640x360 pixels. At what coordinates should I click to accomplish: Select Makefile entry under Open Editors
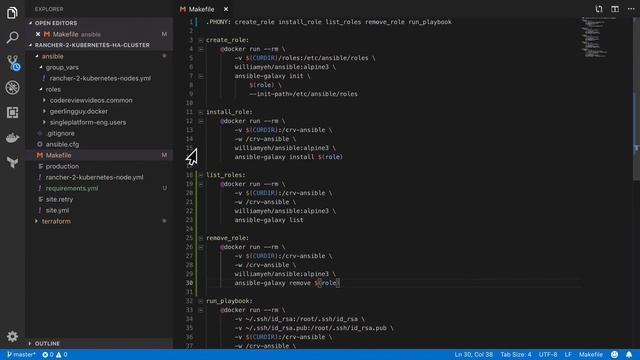[100, 34]
